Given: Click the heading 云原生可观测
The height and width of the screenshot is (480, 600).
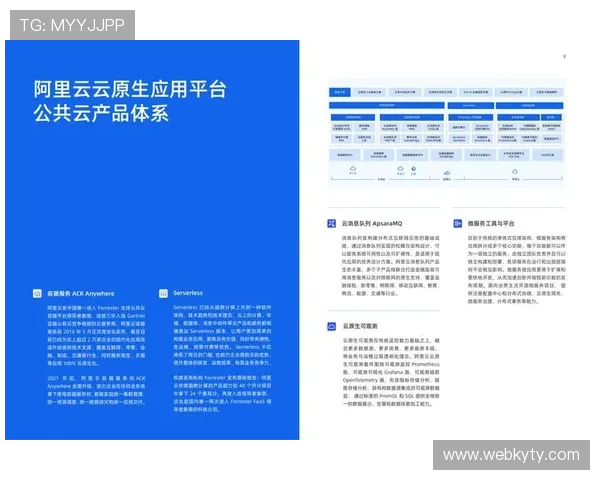Looking at the screenshot, I should [x=360, y=326].
